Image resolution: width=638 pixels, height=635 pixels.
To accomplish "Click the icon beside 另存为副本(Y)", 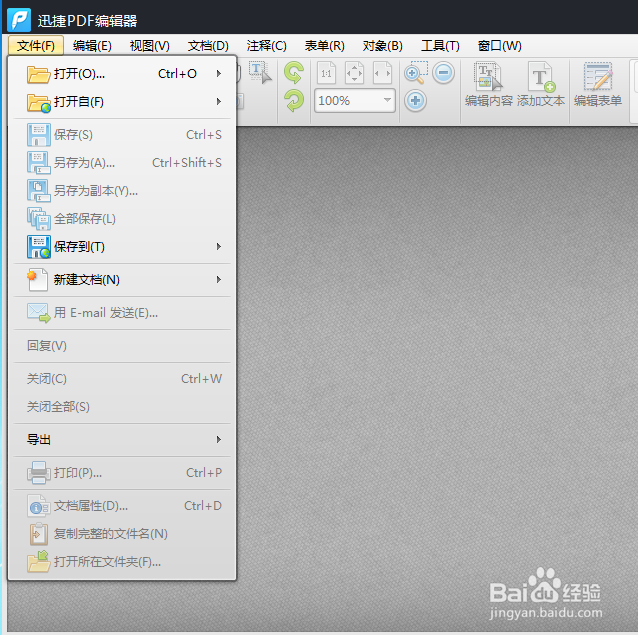I will tap(39, 191).
